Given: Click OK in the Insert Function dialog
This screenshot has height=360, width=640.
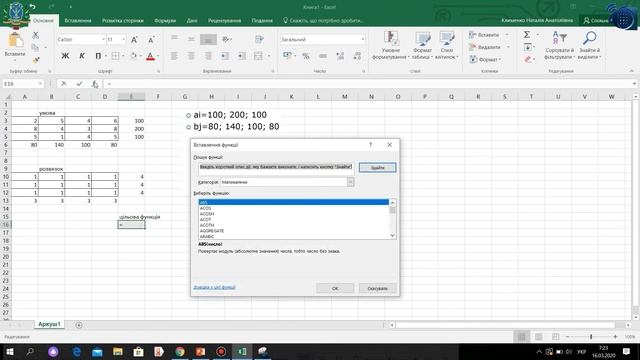Looking at the screenshot, I should [335, 288].
